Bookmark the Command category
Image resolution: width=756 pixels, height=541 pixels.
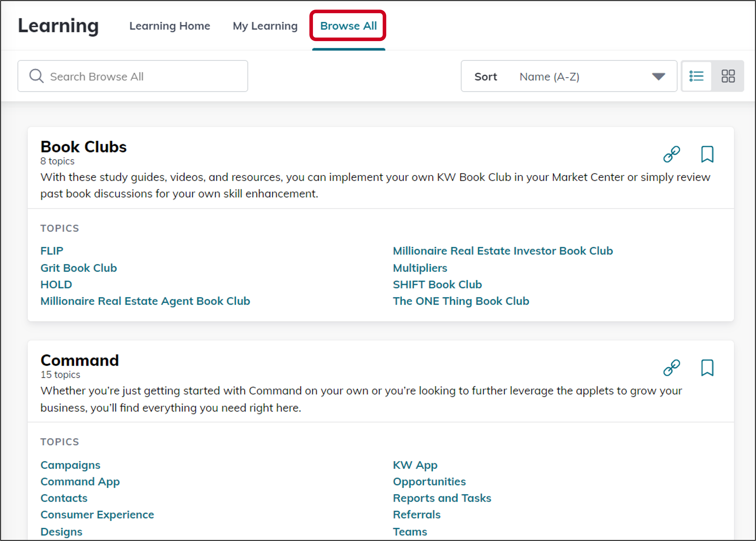pyautogui.click(x=707, y=368)
